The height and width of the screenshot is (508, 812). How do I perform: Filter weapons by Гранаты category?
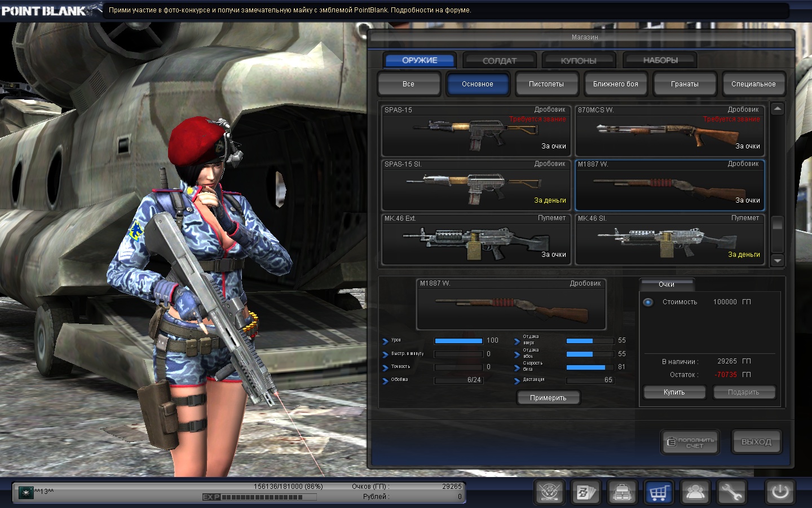(x=685, y=84)
